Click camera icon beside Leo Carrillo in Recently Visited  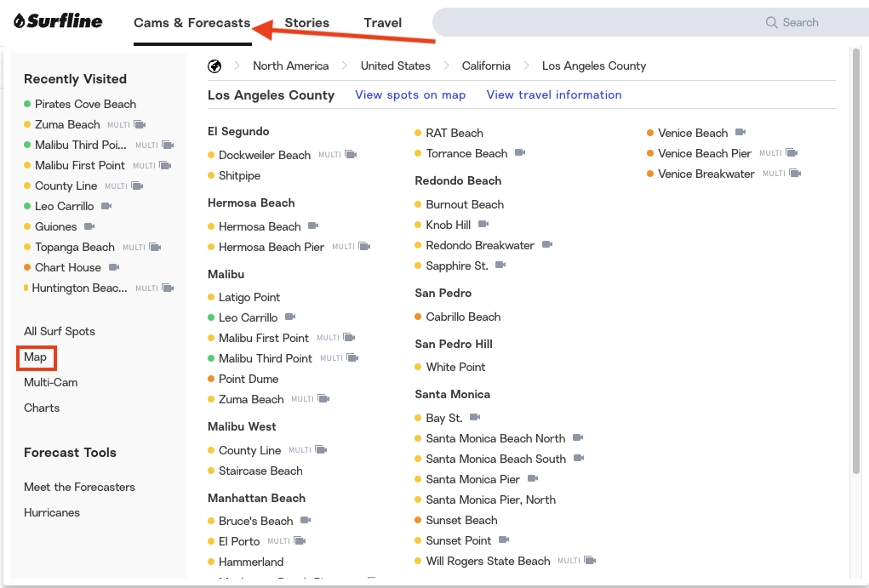[106, 206]
